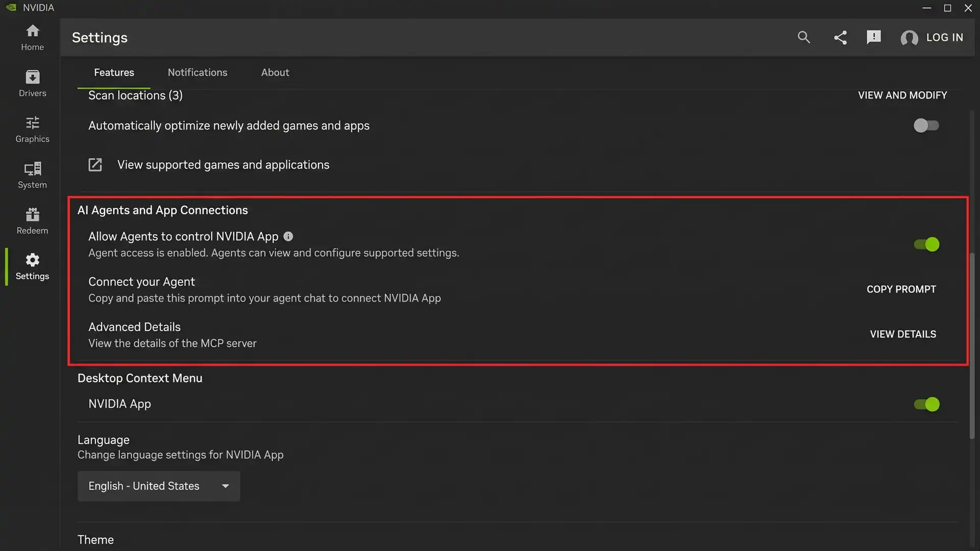Click VIEW DETAILS for MCP server

coord(903,334)
